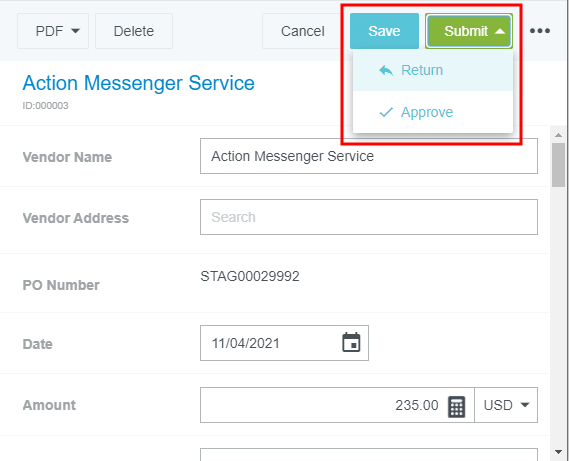Viewport: 569px width, 461px height.
Task: Click the Vendor Address label
Action: pyautogui.click(x=76, y=218)
